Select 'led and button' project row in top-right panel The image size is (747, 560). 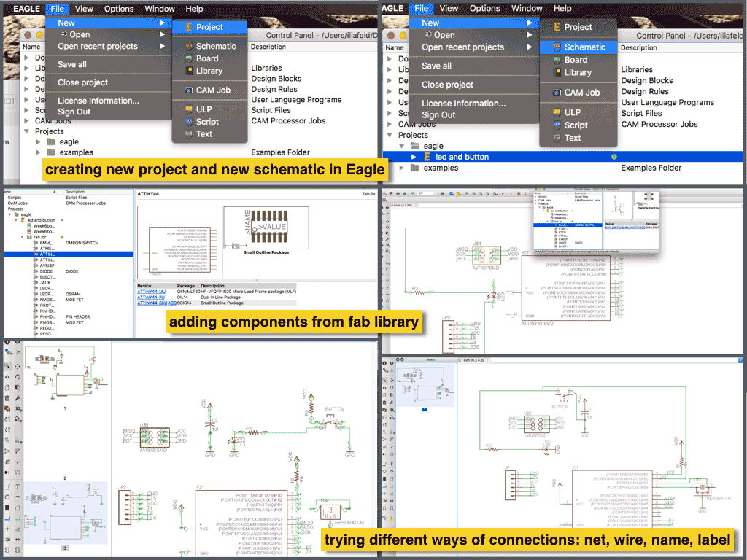(562, 157)
